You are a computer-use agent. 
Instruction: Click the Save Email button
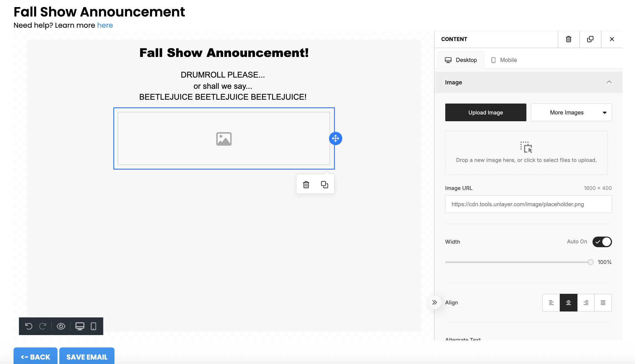(x=87, y=357)
